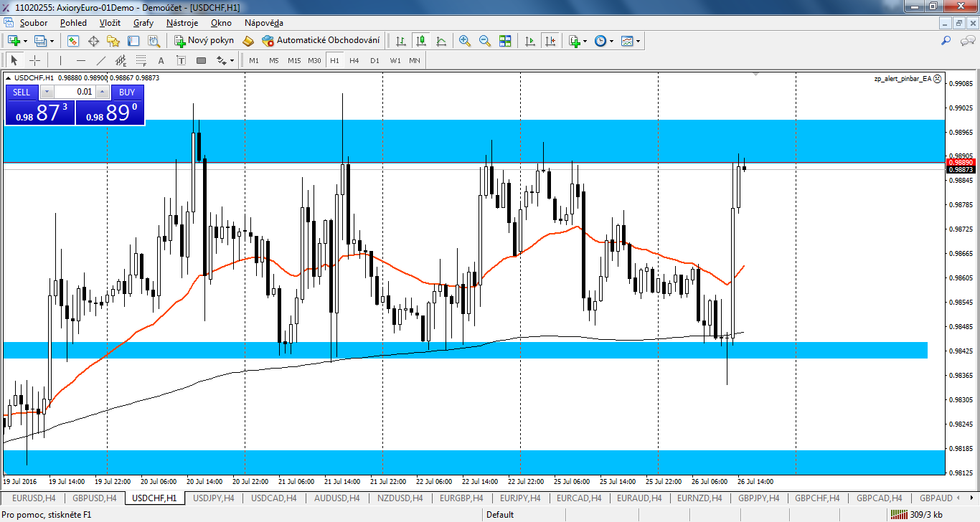
Task: Open the Nástroje menu
Action: [x=182, y=23]
